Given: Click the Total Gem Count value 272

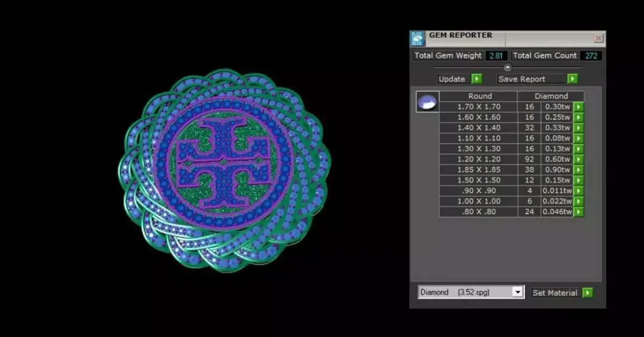Looking at the screenshot, I should pyautogui.click(x=591, y=55).
